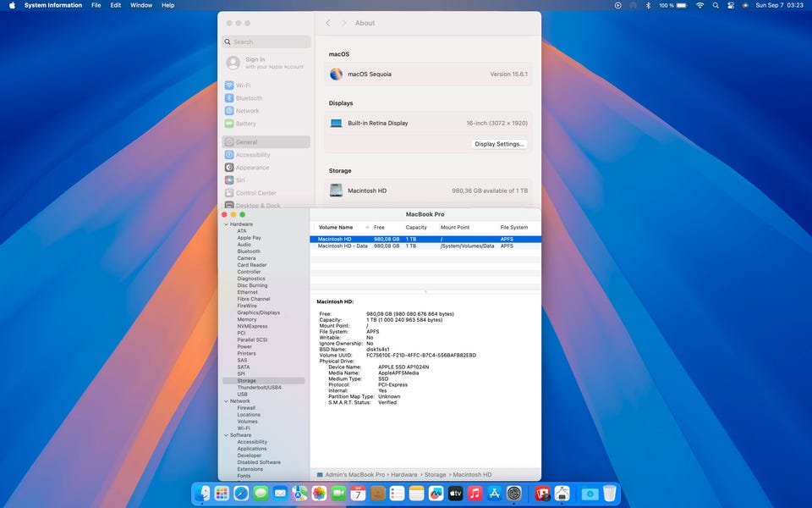Image resolution: width=812 pixels, height=508 pixels.
Task: Click the Spotlight search icon in the menu bar
Action: pyautogui.click(x=716, y=5)
